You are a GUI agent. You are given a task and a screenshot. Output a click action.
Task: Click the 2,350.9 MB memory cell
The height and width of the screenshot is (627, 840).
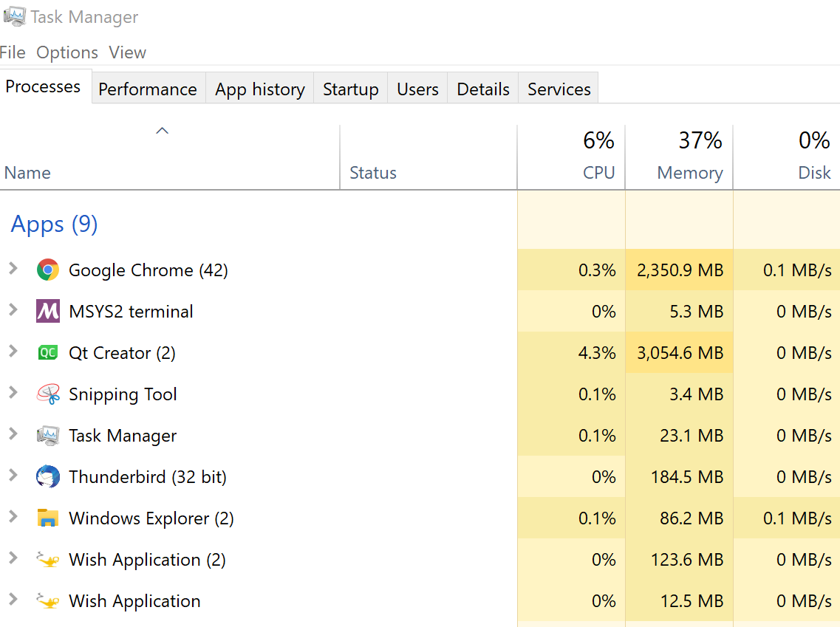click(x=679, y=270)
